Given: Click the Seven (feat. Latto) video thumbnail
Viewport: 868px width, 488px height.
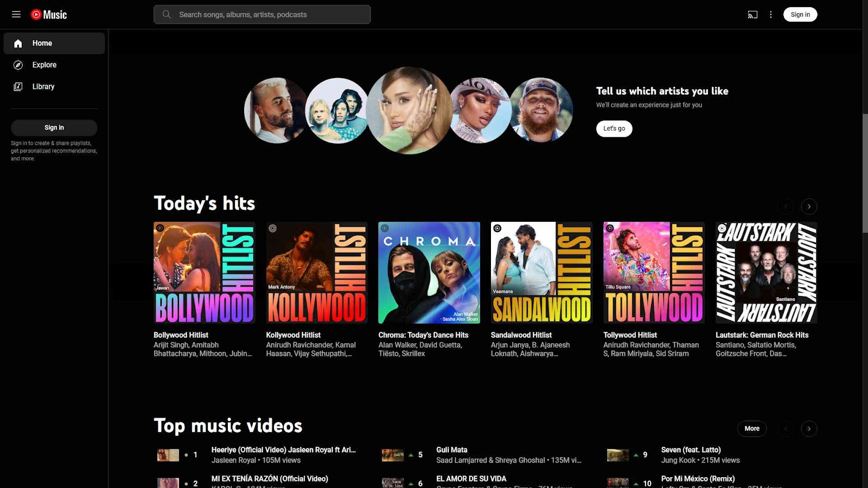Looking at the screenshot, I should (618, 455).
